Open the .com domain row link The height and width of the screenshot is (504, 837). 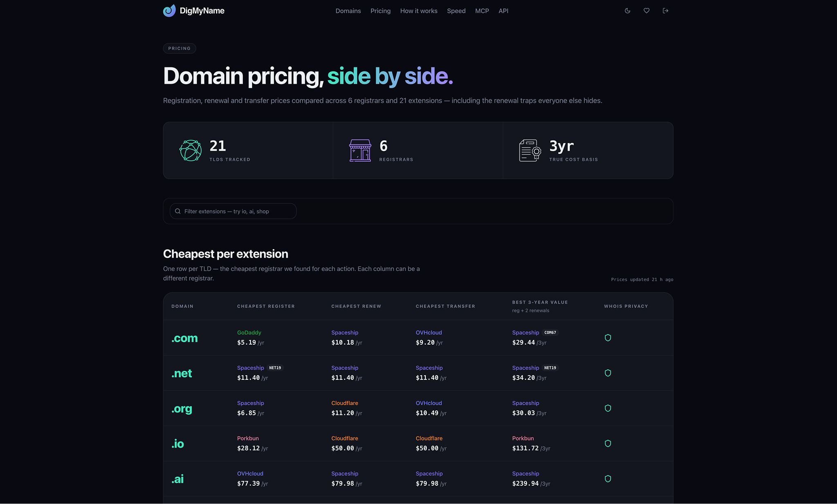pos(184,338)
